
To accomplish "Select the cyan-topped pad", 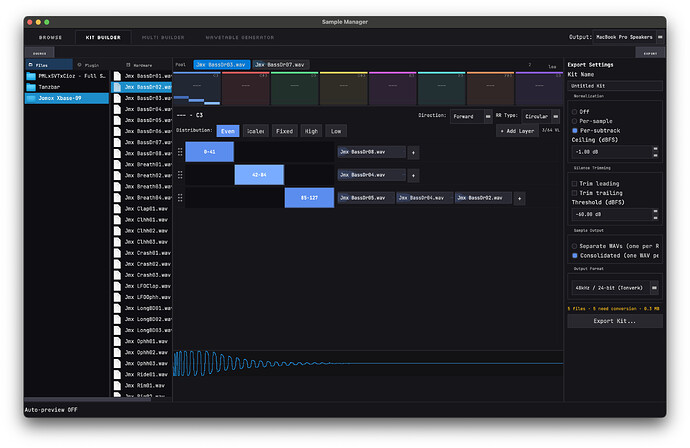I will pos(441,88).
